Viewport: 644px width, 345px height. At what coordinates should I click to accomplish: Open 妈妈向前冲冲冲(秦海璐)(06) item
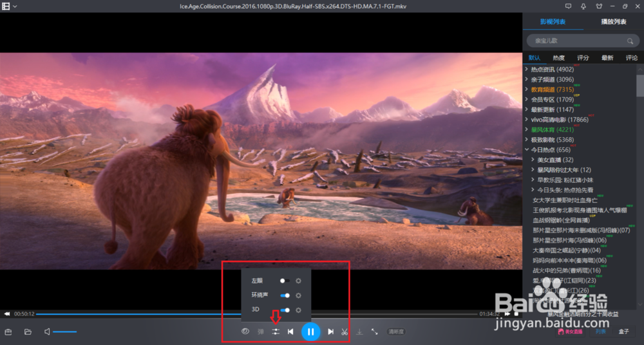click(570, 261)
